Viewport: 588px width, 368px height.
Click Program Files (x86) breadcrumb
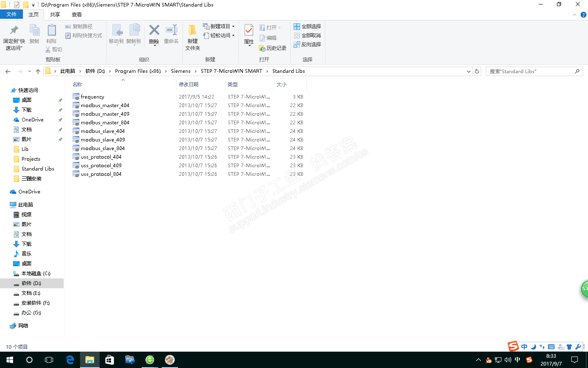point(138,71)
